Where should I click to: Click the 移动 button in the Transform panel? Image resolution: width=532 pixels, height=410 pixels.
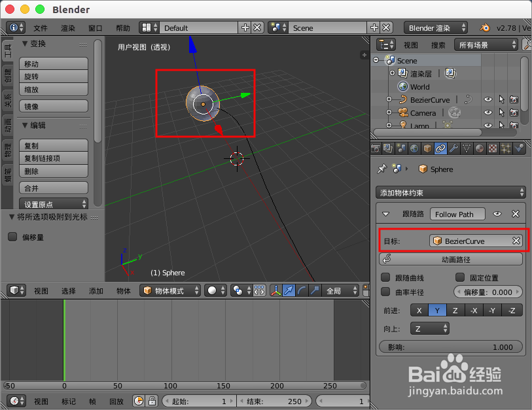click(x=53, y=65)
